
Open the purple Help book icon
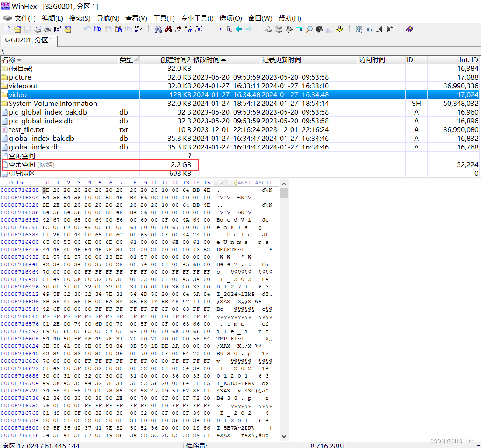[x=410, y=29]
